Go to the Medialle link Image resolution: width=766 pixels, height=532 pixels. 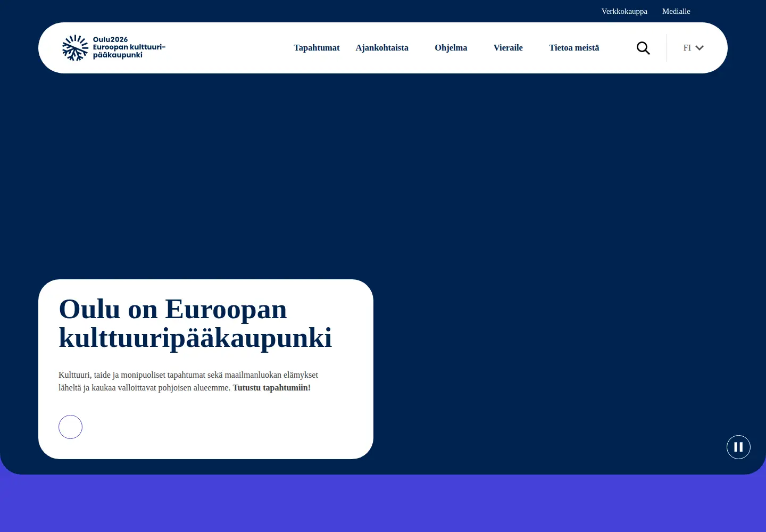point(676,11)
